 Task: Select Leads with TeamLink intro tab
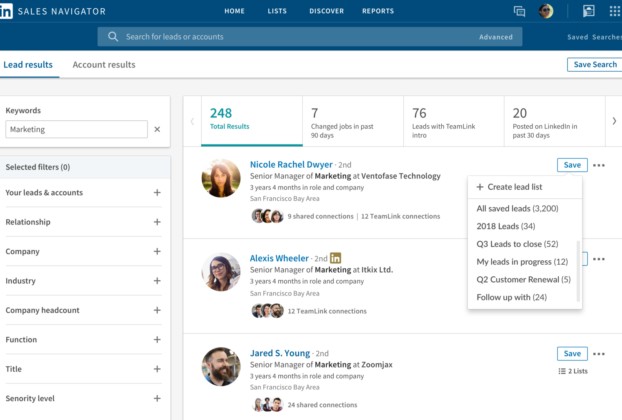point(454,121)
